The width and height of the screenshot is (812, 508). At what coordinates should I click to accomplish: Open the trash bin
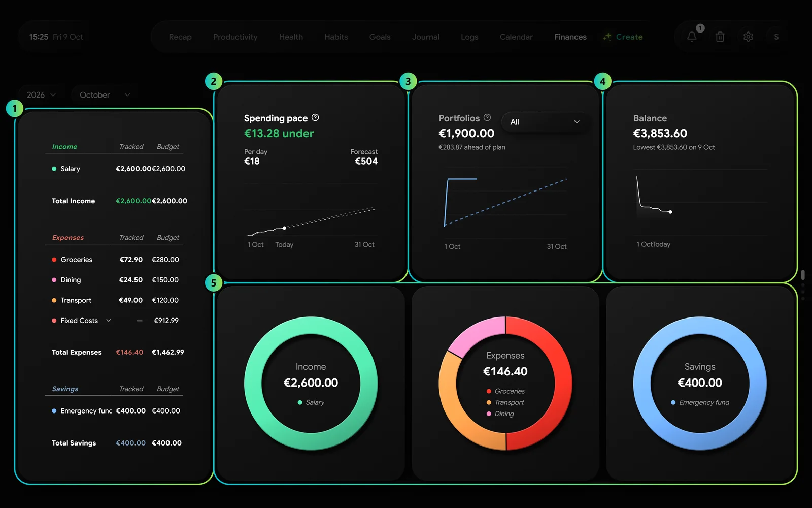[720, 37]
